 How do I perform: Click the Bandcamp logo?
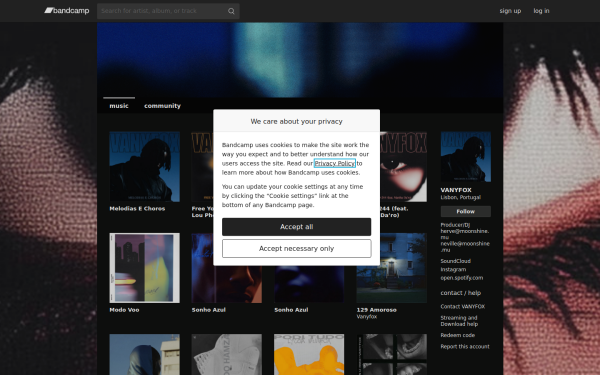(x=67, y=11)
